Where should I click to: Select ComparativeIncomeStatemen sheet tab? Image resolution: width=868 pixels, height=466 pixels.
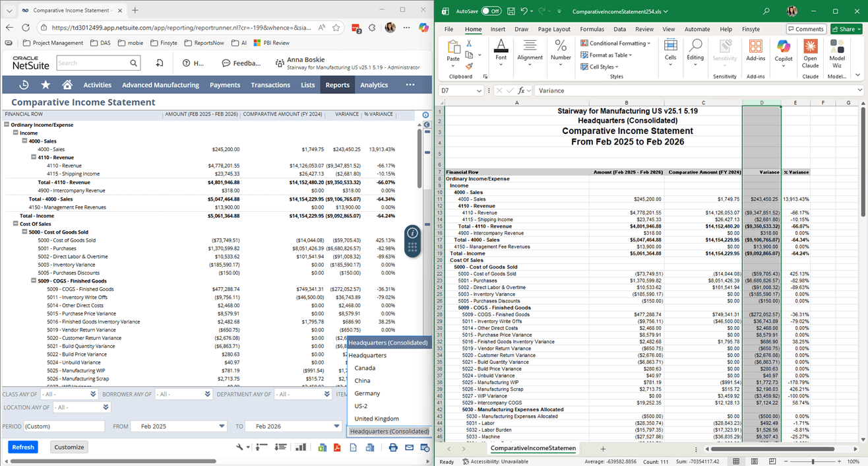pos(533,448)
